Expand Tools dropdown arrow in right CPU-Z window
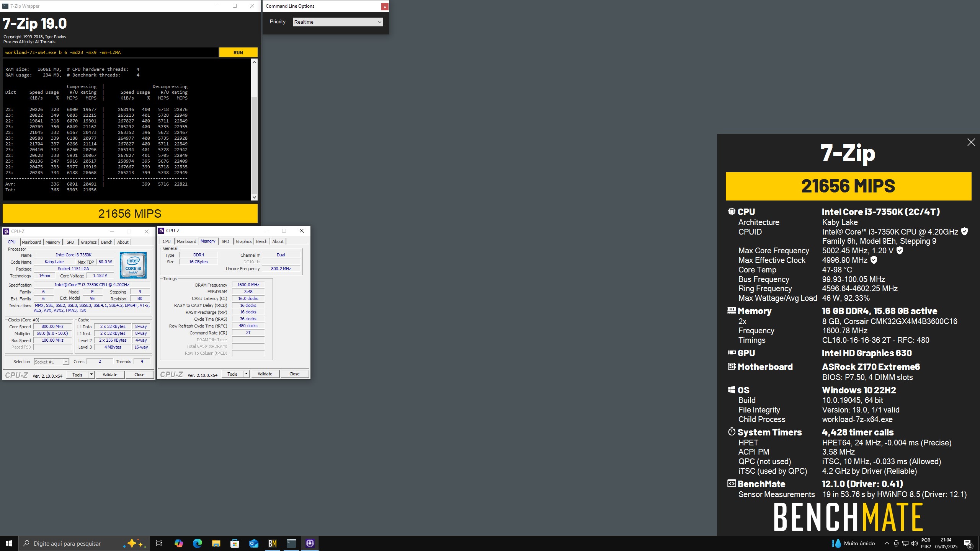Viewport: 980px width, 551px height. (247, 374)
